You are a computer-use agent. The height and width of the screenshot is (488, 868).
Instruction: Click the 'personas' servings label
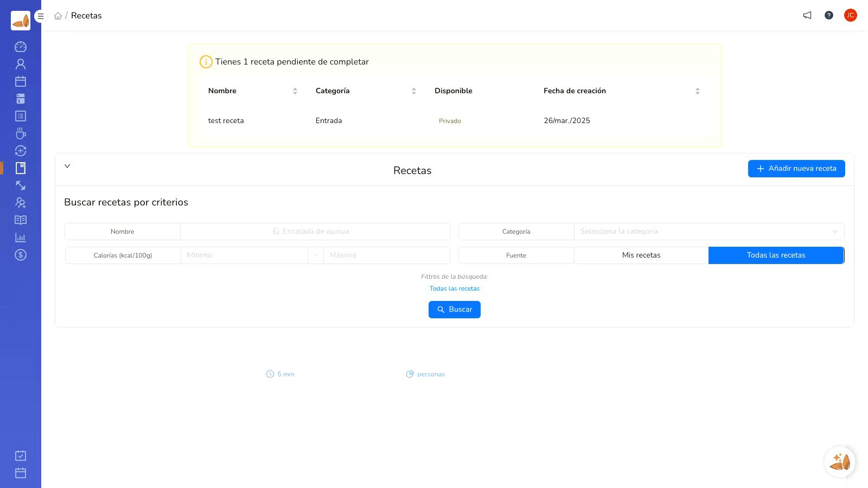point(425,374)
